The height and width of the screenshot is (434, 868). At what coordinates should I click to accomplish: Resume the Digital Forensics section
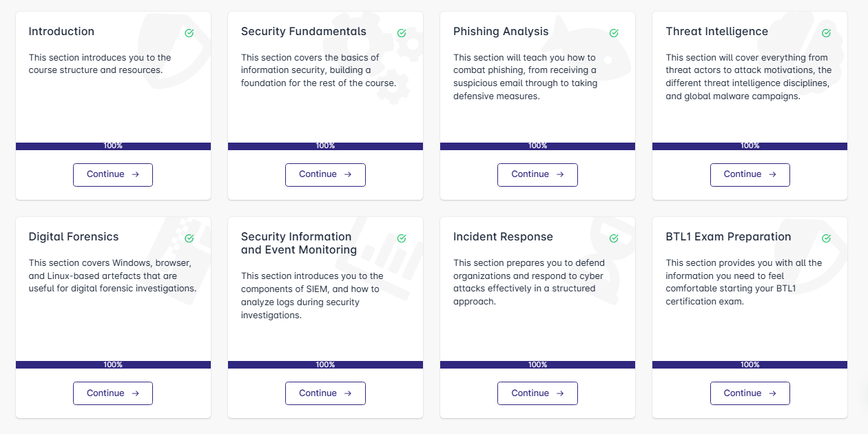(113, 393)
